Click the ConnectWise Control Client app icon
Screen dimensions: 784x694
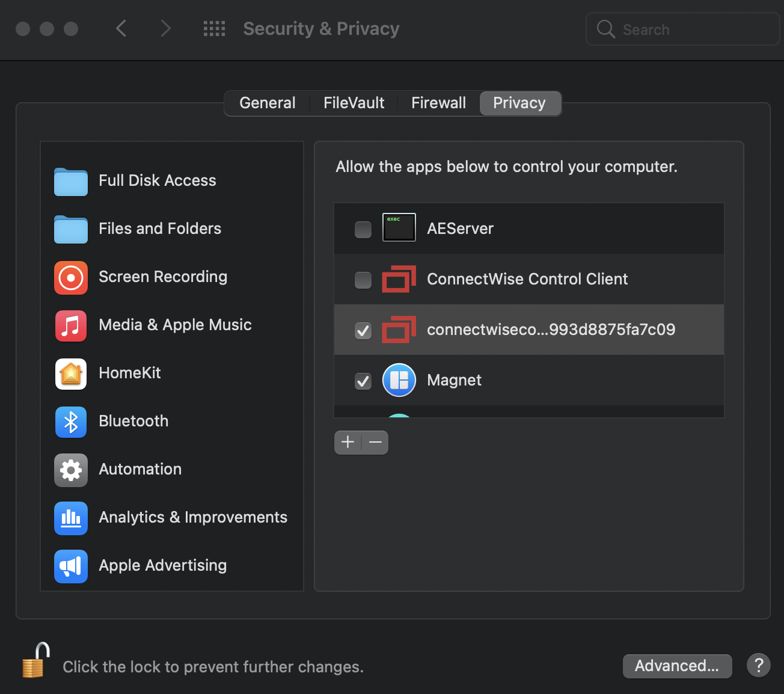(399, 279)
